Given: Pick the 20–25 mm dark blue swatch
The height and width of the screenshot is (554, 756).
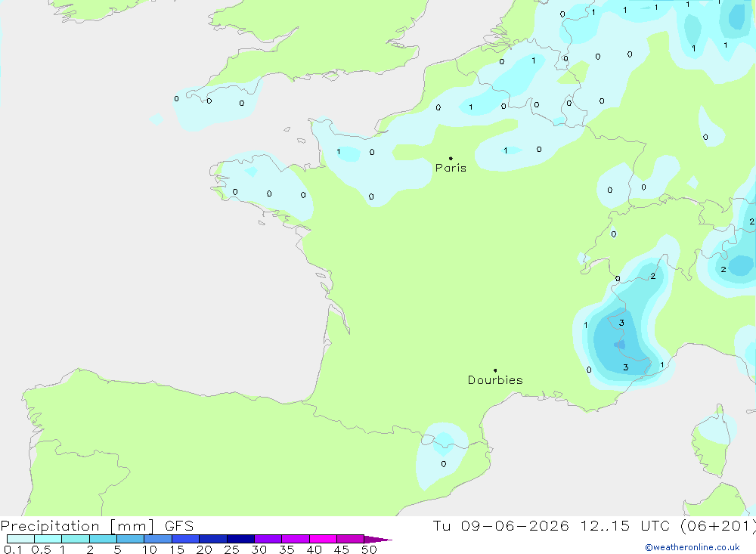Looking at the screenshot, I should click(x=212, y=539).
